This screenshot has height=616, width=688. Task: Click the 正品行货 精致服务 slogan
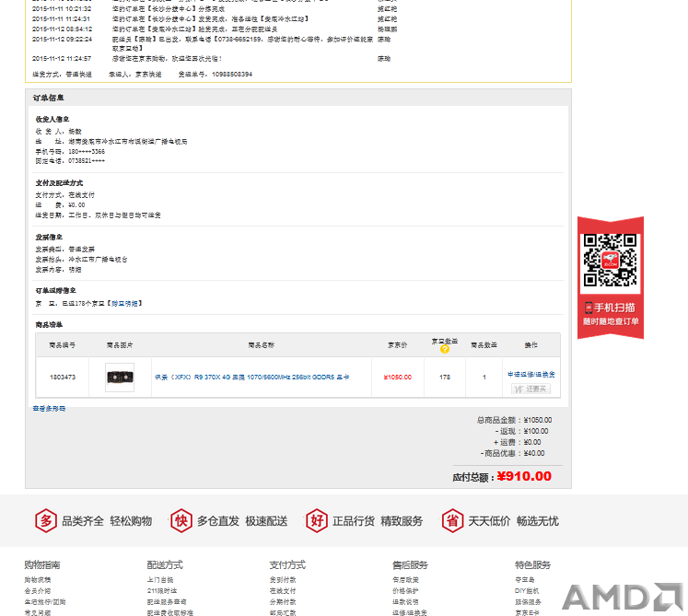pyautogui.click(x=378, y=521)
